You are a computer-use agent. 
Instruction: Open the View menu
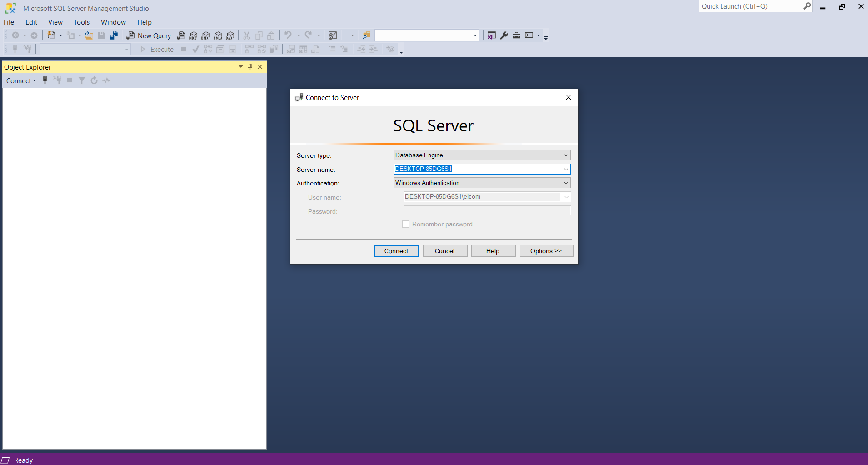click(x=55, y=22)
